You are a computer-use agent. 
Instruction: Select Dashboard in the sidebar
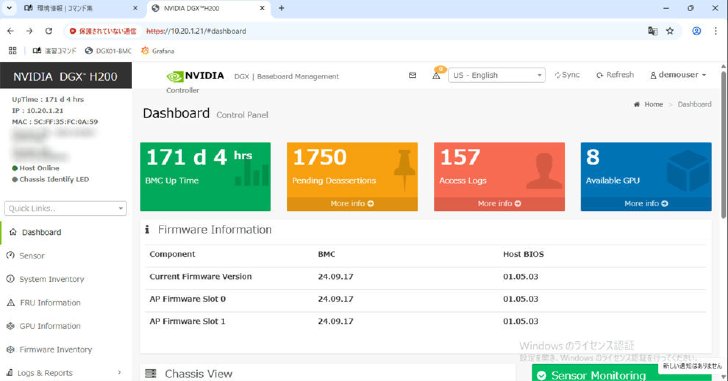pos(41,232)
